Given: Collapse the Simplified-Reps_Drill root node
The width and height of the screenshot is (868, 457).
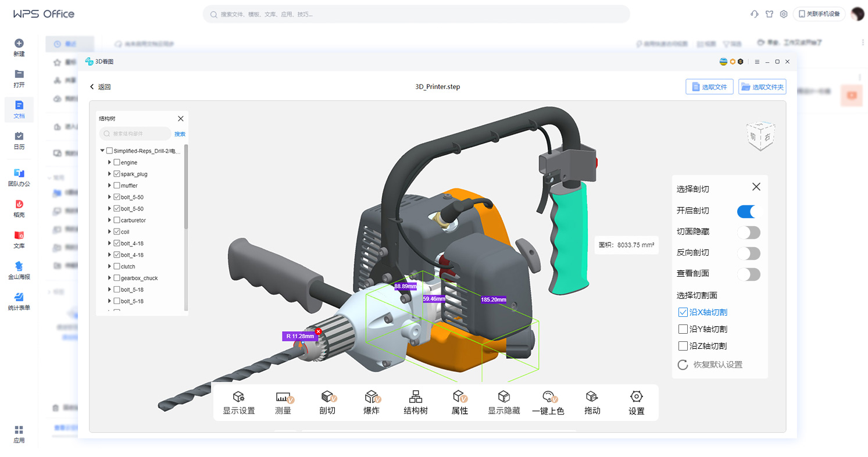Looking at the screenshot, I should coord(102,151).
